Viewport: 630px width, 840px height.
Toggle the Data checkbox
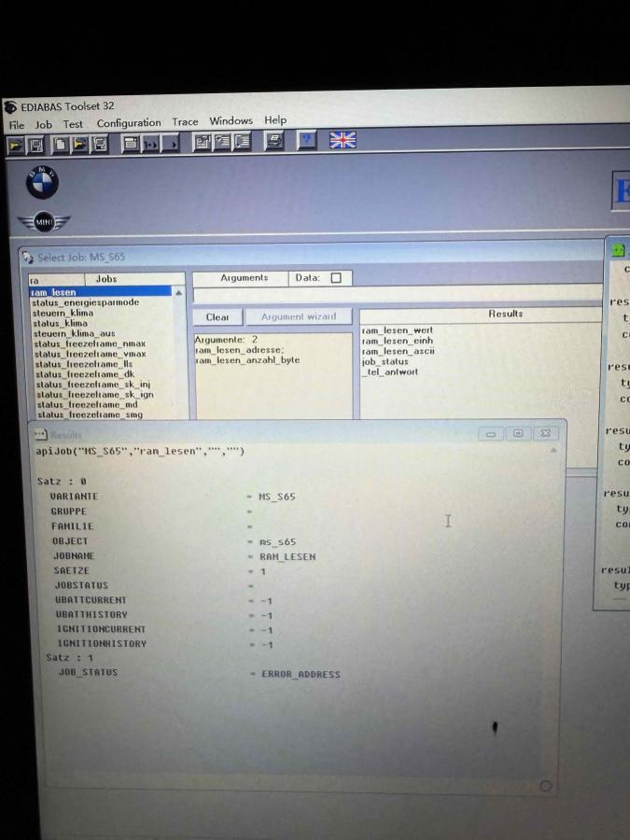(336, 278)
